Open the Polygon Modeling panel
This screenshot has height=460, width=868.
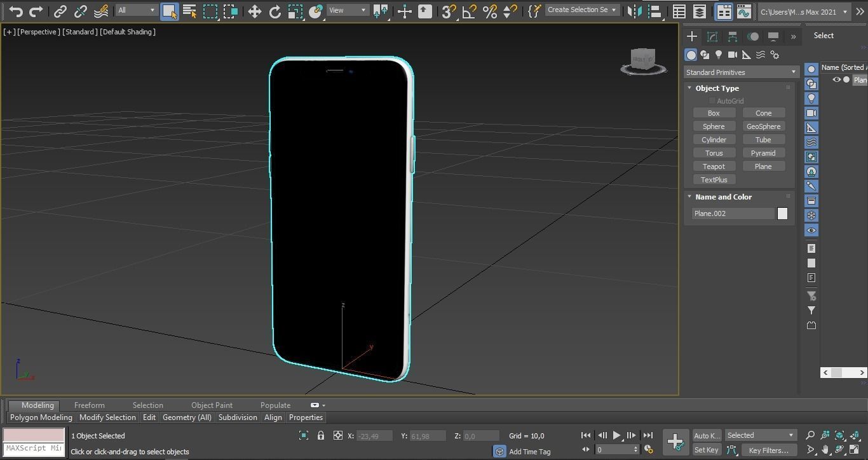point(41,417)
